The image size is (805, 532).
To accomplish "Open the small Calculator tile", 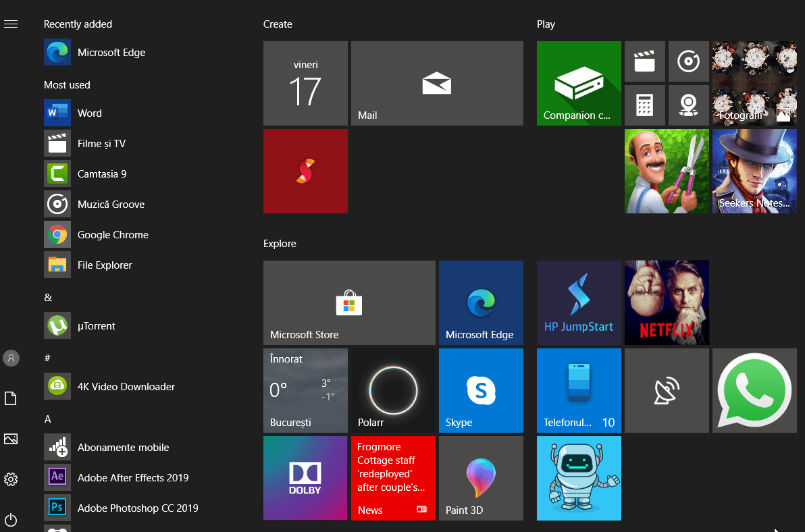I will tap(645, 105).
